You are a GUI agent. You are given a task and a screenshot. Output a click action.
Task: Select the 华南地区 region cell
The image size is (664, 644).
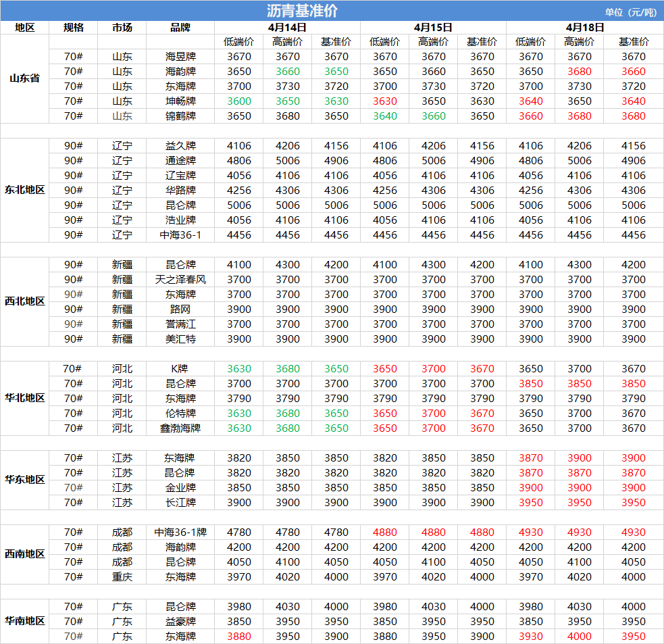24,621
